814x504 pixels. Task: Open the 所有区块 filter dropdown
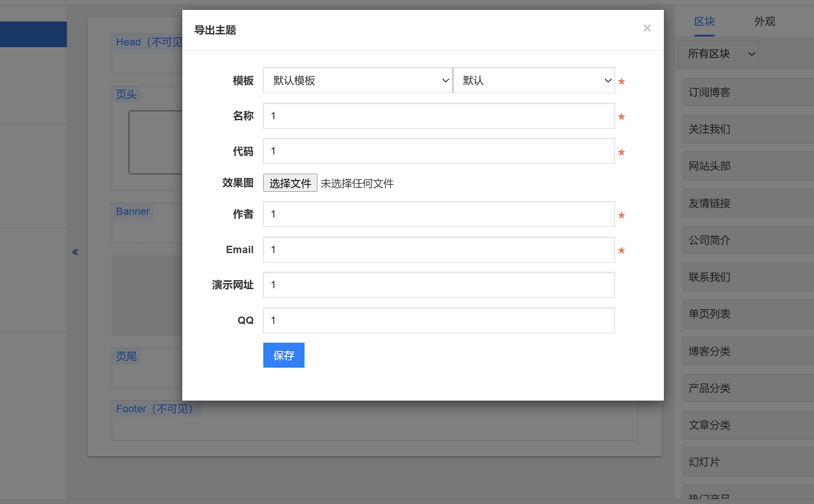pos(718,54)
